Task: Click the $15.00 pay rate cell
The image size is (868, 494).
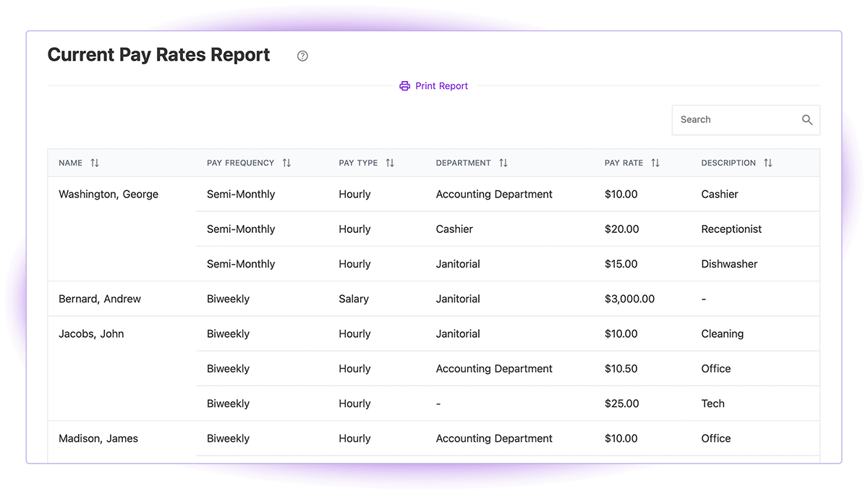Action: coord(621,264)
